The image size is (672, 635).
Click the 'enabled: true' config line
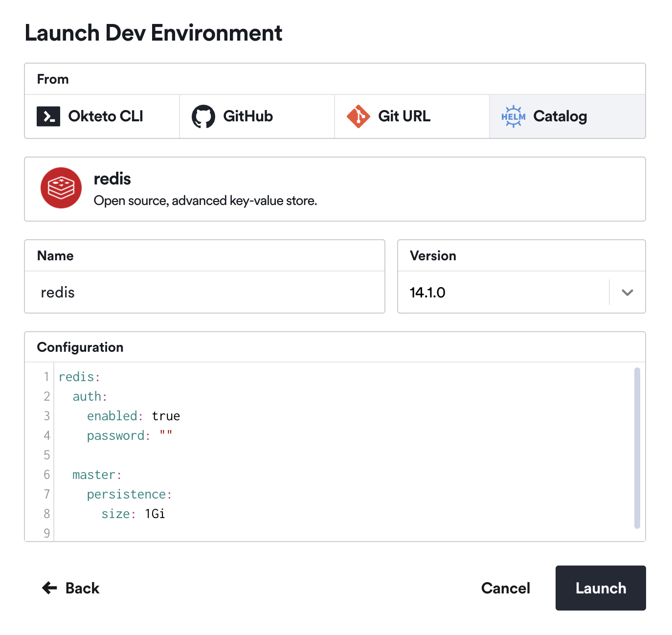click(x=134, y=416)
